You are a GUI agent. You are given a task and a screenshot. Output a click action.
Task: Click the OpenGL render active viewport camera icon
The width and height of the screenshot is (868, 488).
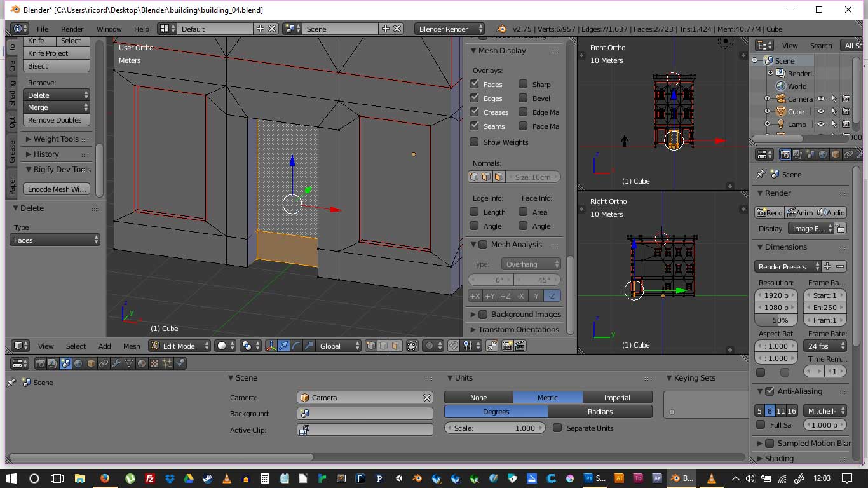507,346
